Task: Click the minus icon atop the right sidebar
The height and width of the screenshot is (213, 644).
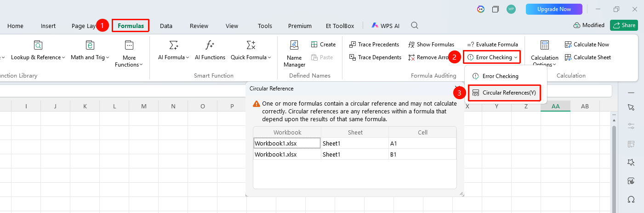Action: tap(631, 92)
